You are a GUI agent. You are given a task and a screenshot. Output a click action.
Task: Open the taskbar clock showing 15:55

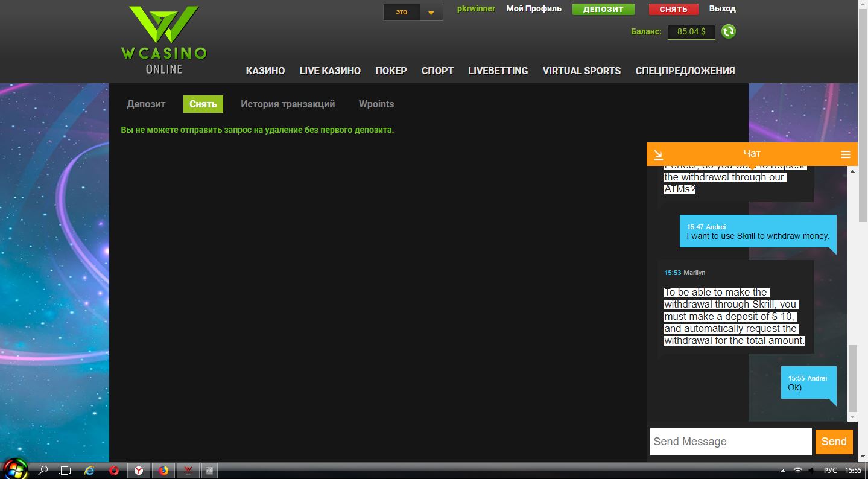(854, 471)
